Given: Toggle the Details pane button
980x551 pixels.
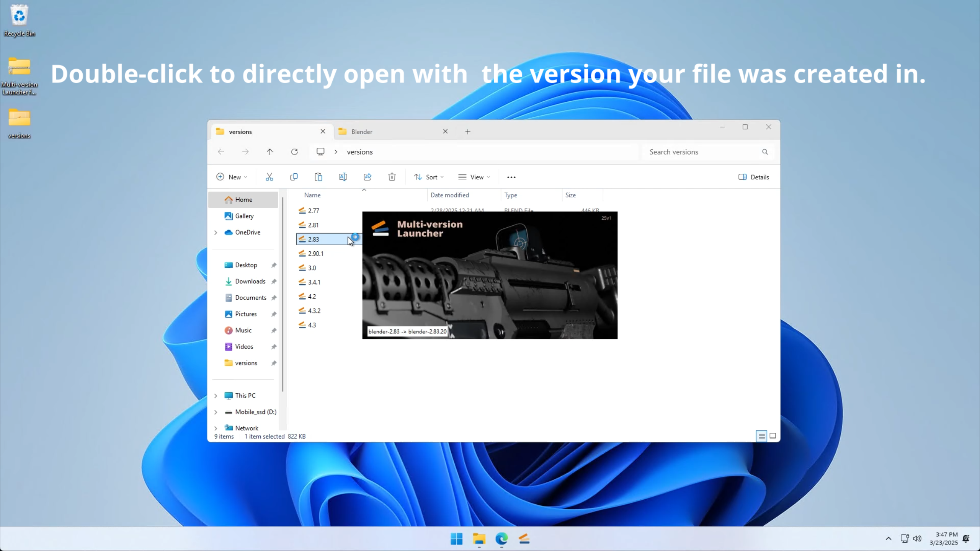Looking at the screenshot, I should click(x=753, y=177).
